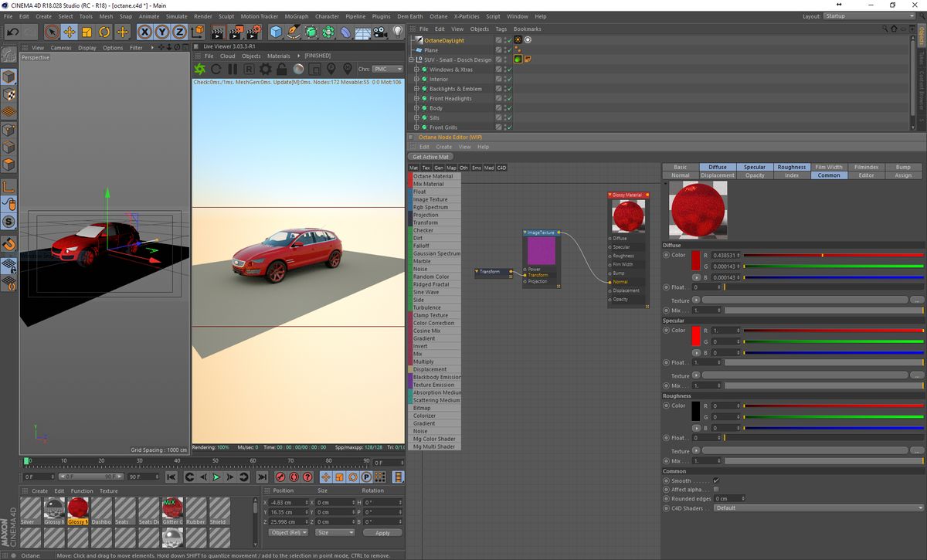
Task: Enable the Smooth checkbox in Common section
Action: click(x=716, y=480)
